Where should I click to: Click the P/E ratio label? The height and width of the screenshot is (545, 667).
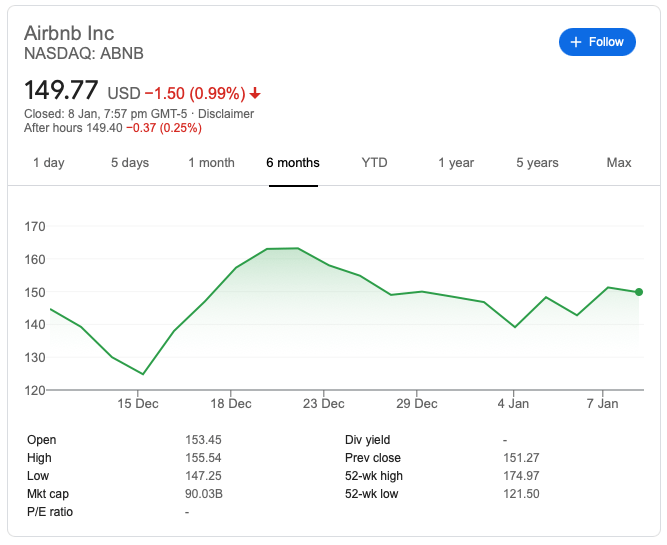(50, 512)
